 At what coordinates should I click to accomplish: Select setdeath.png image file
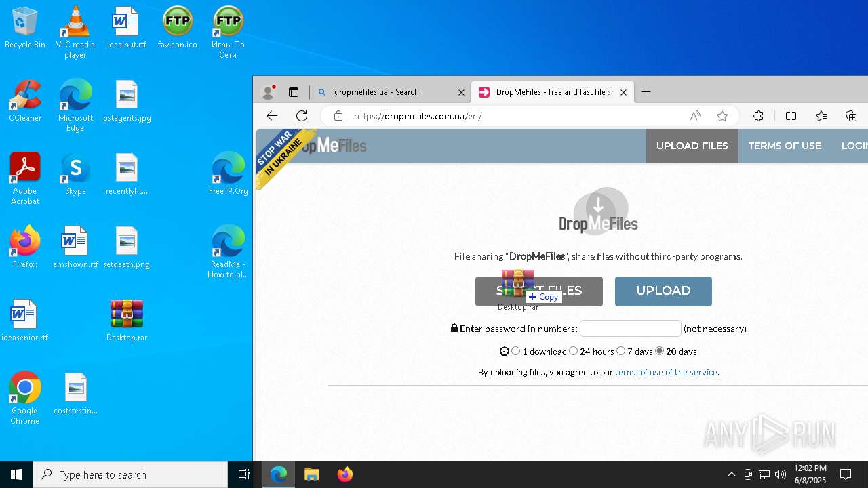tap(127, 248)
